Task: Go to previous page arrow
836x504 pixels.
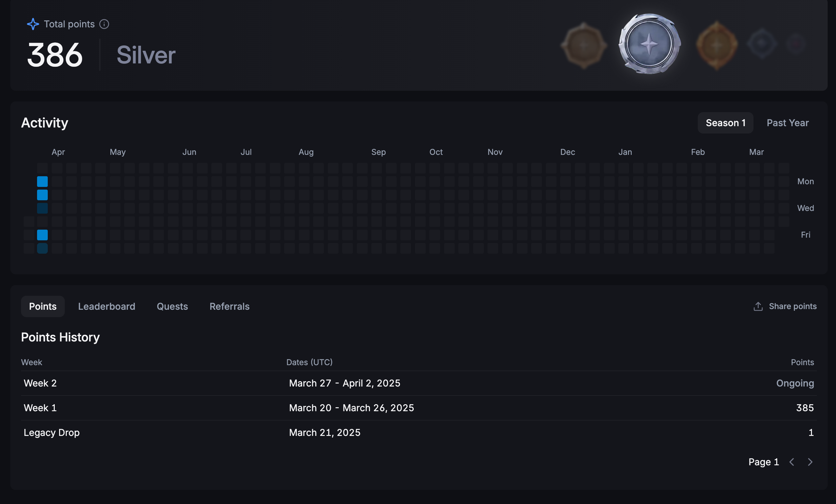Action: click(x=792, y=462)
